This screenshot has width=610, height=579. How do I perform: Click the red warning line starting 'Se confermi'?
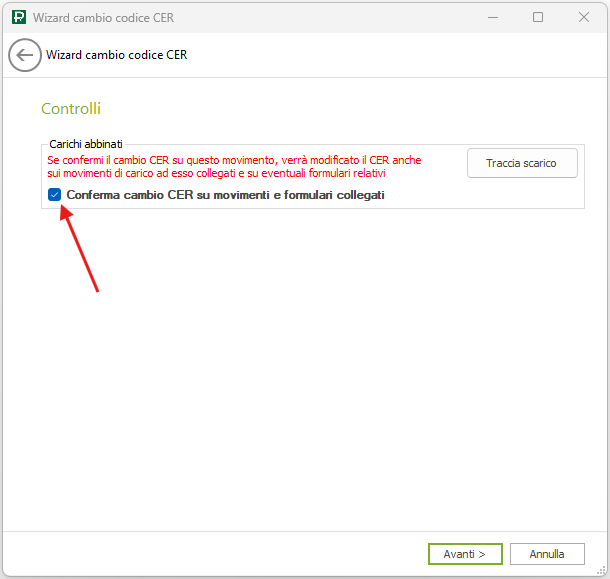click(234, 160)
